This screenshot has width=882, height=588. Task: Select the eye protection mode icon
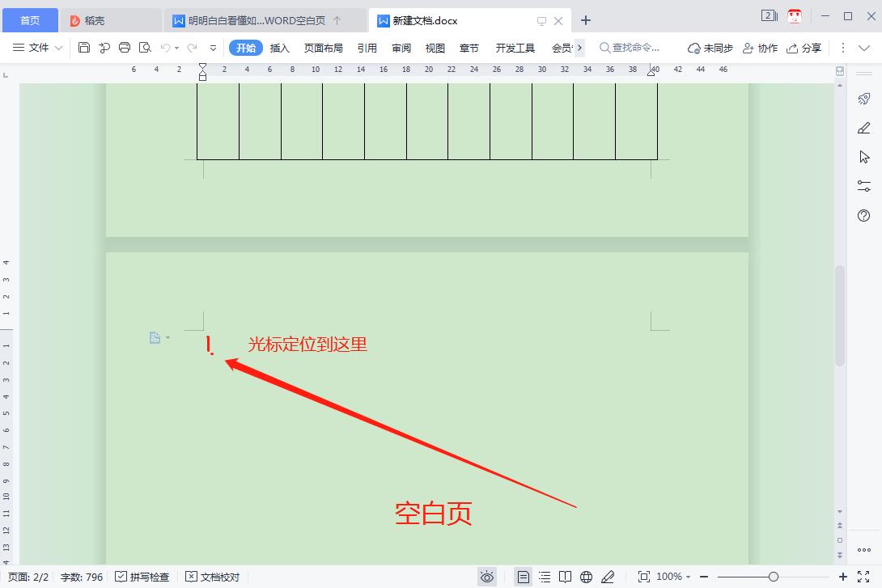click(488, 576)
